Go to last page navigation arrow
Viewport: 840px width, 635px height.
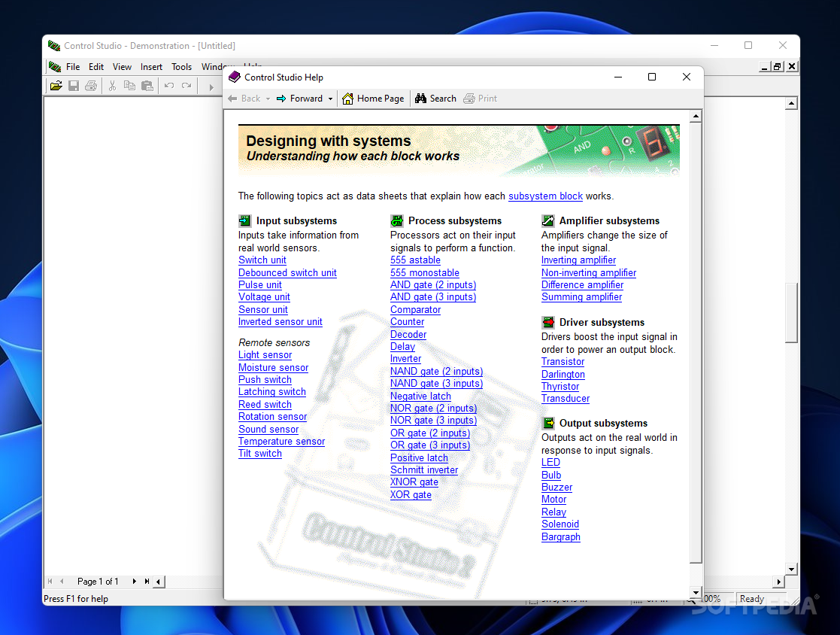[x=147, y=582]
